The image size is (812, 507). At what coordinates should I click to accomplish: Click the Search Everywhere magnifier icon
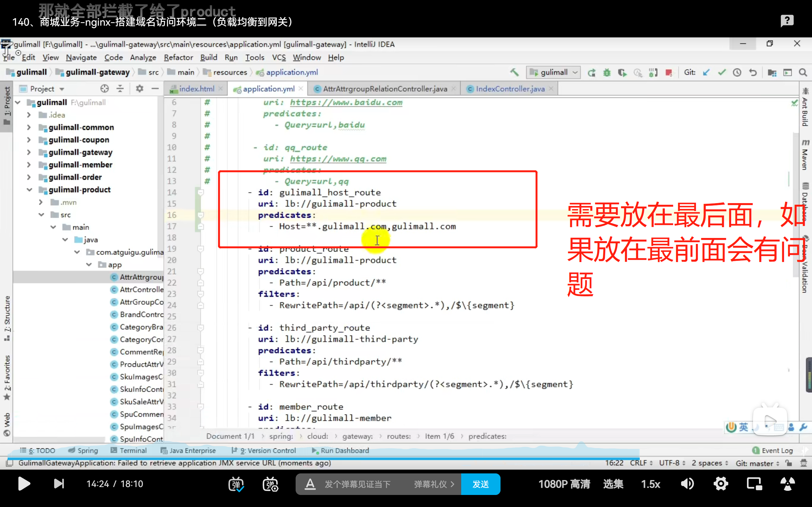802,73
